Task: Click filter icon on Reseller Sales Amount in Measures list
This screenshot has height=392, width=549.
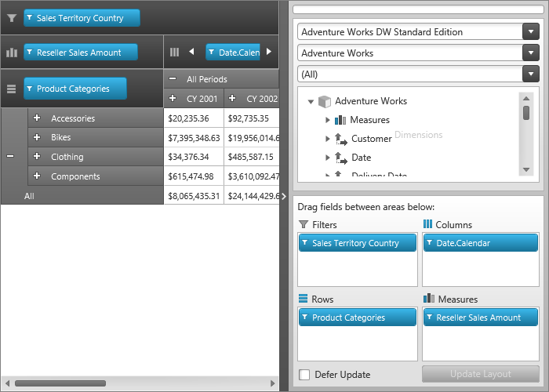Action: pos(430,317)
